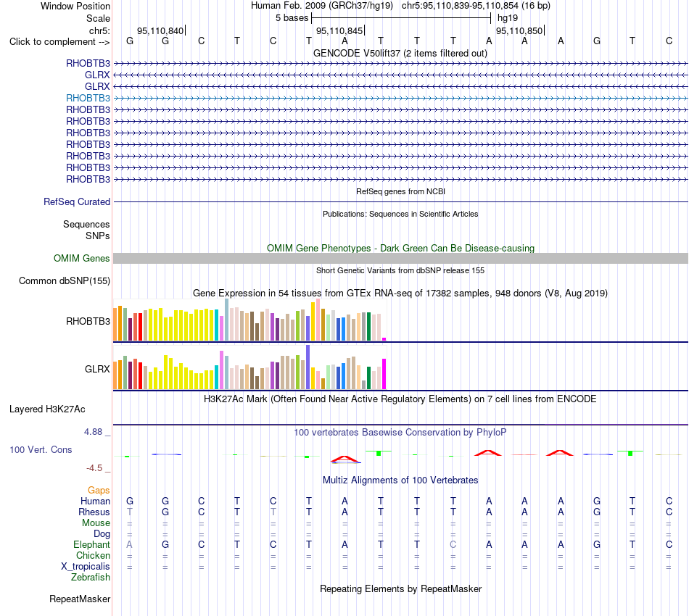Click the Common dbSNP(155) track label
The width and height of the screenshot is (689, 616).
pyautogui.click(x=64, y=280)
